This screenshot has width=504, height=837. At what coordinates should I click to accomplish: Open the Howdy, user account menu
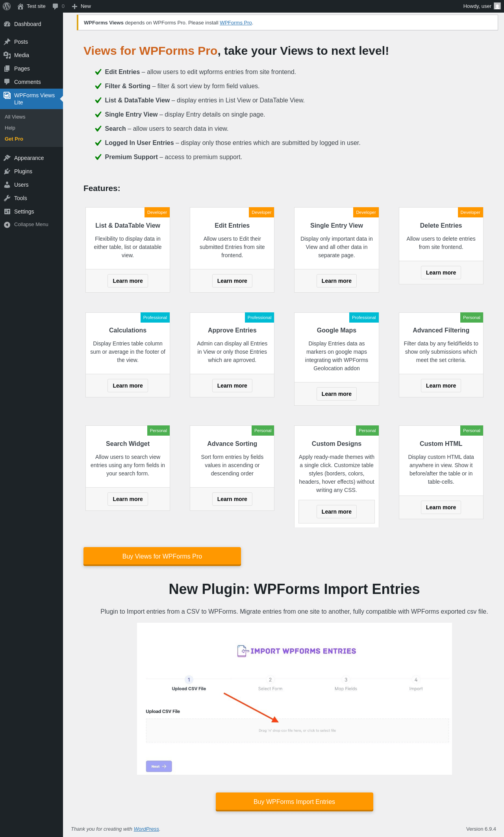[x=482, y=6]
